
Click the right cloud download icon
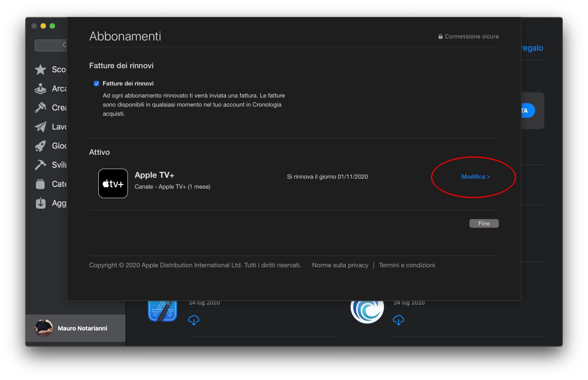pos(398,320)
